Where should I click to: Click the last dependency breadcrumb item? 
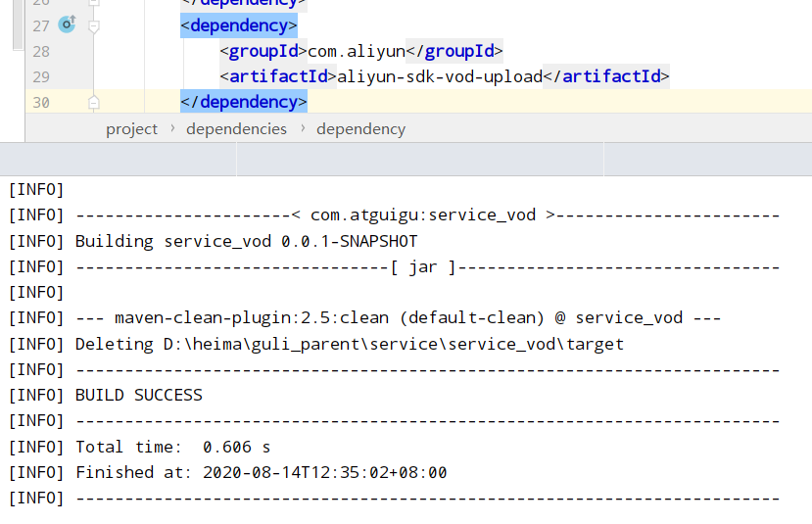(360, 129)
